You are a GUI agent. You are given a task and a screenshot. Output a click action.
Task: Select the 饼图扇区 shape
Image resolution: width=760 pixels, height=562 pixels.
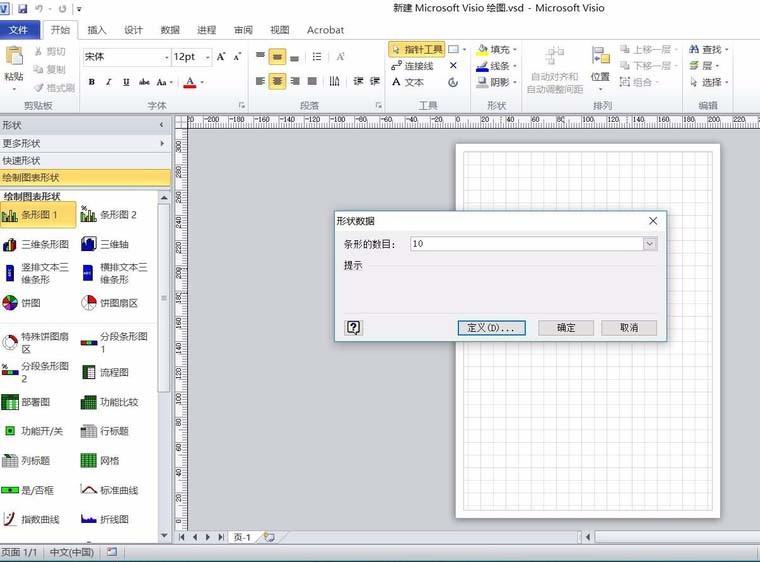tap(110, 303)
